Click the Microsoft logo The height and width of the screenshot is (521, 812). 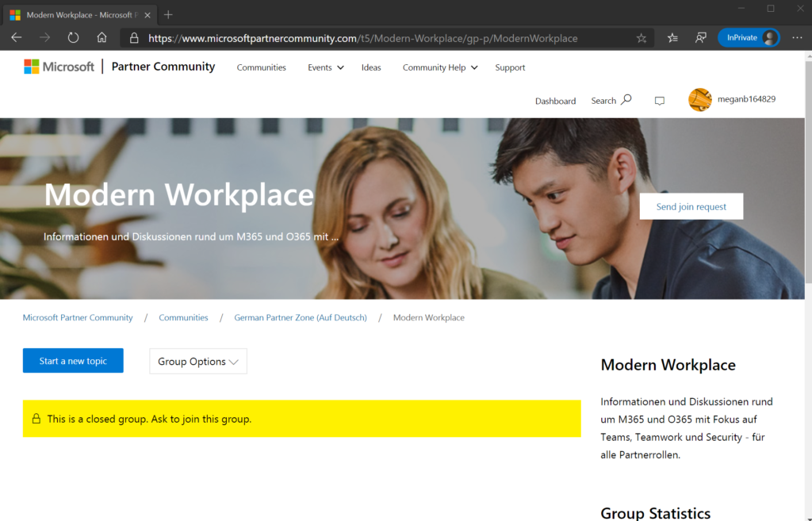(59, 67)
